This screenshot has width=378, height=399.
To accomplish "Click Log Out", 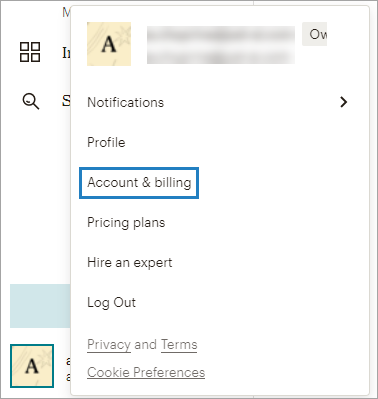I will click(111, 303).
